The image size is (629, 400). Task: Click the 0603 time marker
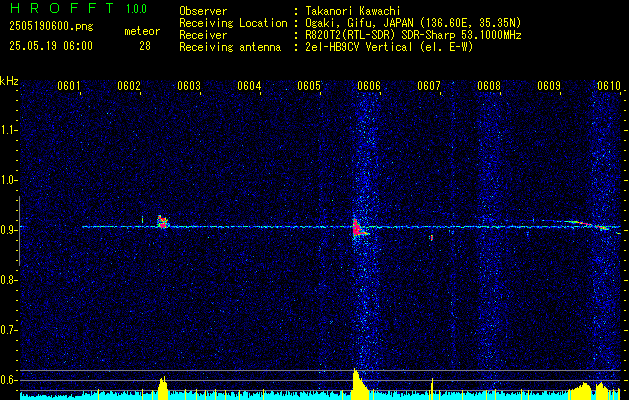click(189, 86)
